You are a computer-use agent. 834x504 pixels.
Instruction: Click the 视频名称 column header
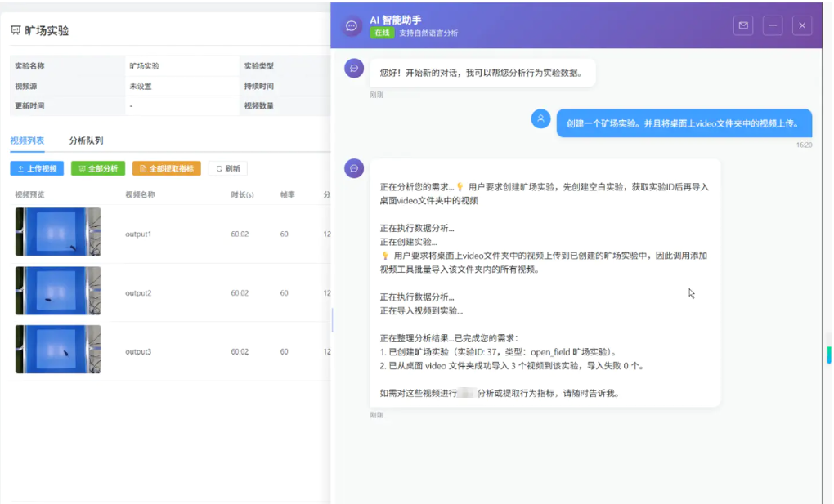pyautogui.click(x=140, y=194)
